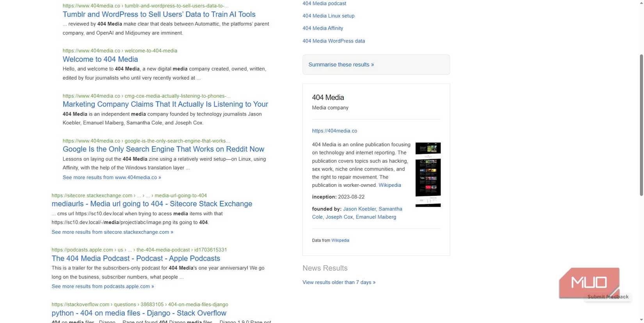The width and height of the screenshot is (644, 323).
Task: Open the Sitecore Stack Exchange mediaurls result
Action: pyautogui.click(x=152, y=204)
